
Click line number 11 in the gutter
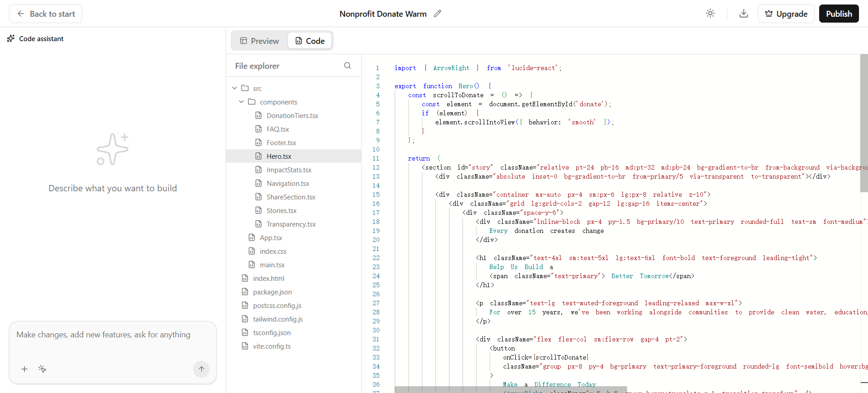click(x=376, y=158)
